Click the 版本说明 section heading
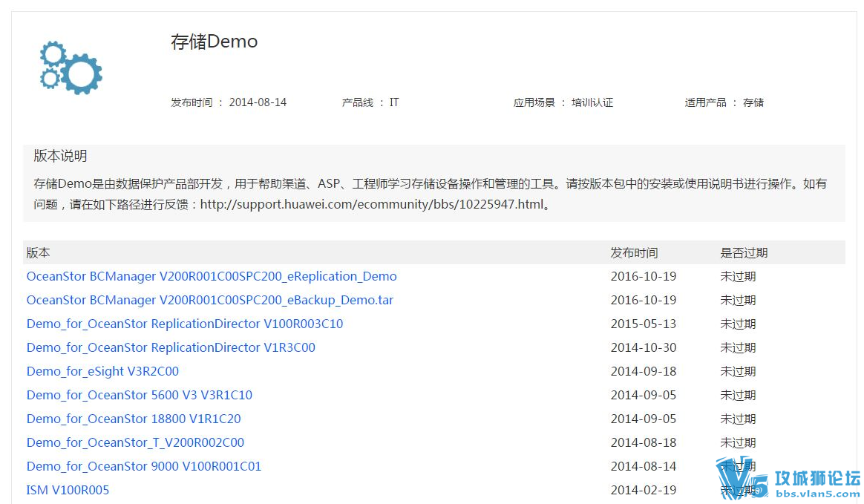864x504 pixels. pyautogui.click(x=60, y=156)
